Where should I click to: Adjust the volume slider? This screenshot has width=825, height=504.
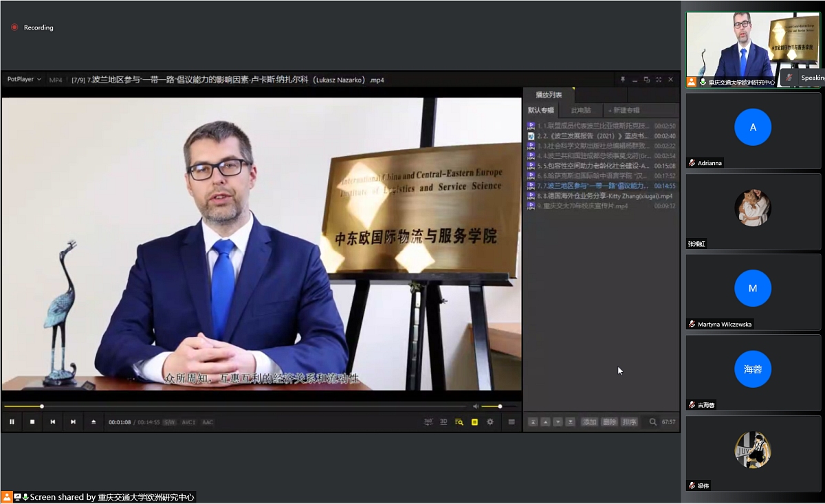(x=500, y=406)
